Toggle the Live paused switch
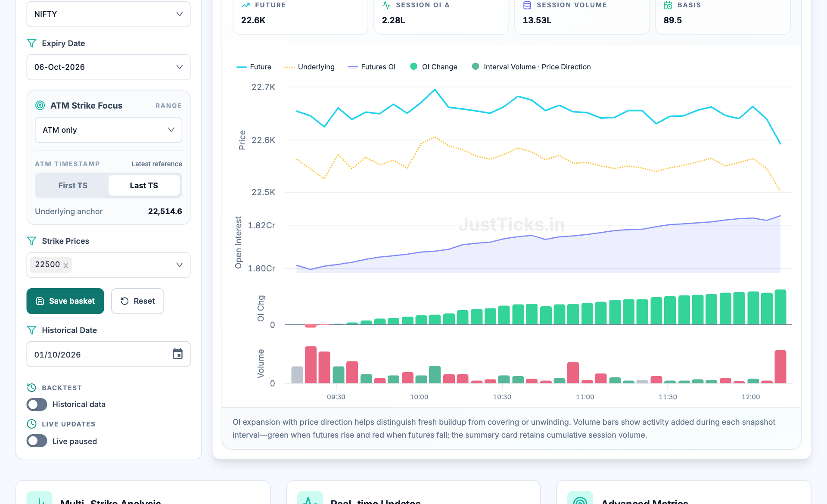This screenshot has width=827, height=504. 37,441
